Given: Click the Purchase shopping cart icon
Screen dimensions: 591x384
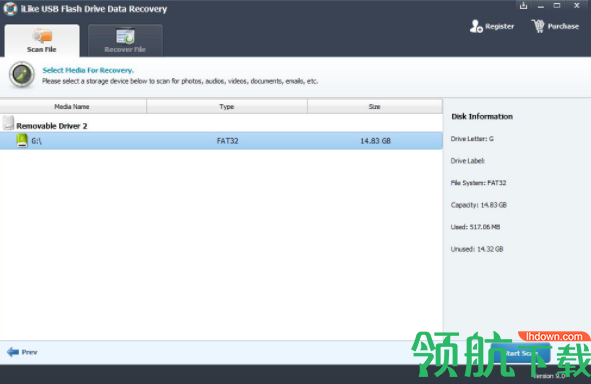Looking at the screenshot, I should [x=538, y=26].
